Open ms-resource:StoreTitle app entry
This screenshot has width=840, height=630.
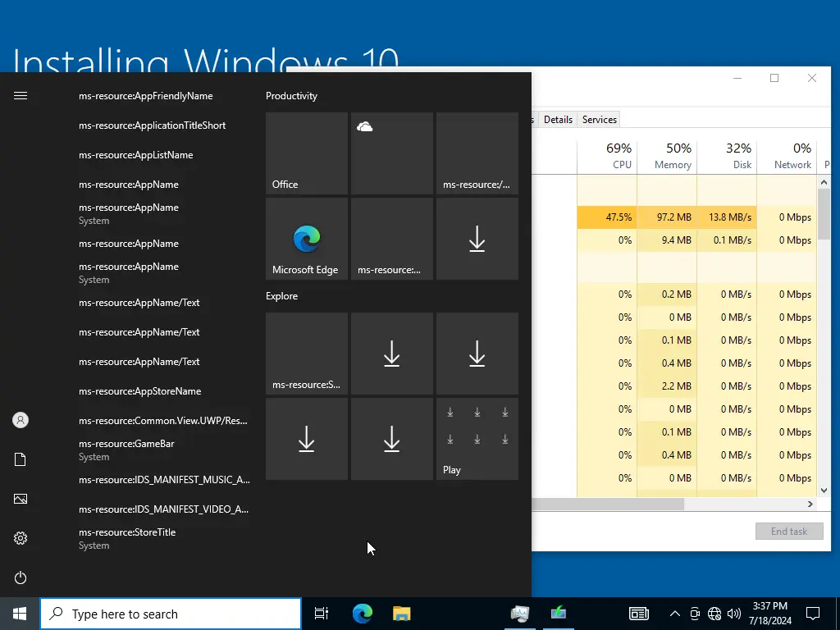click(x=127, y=538)
